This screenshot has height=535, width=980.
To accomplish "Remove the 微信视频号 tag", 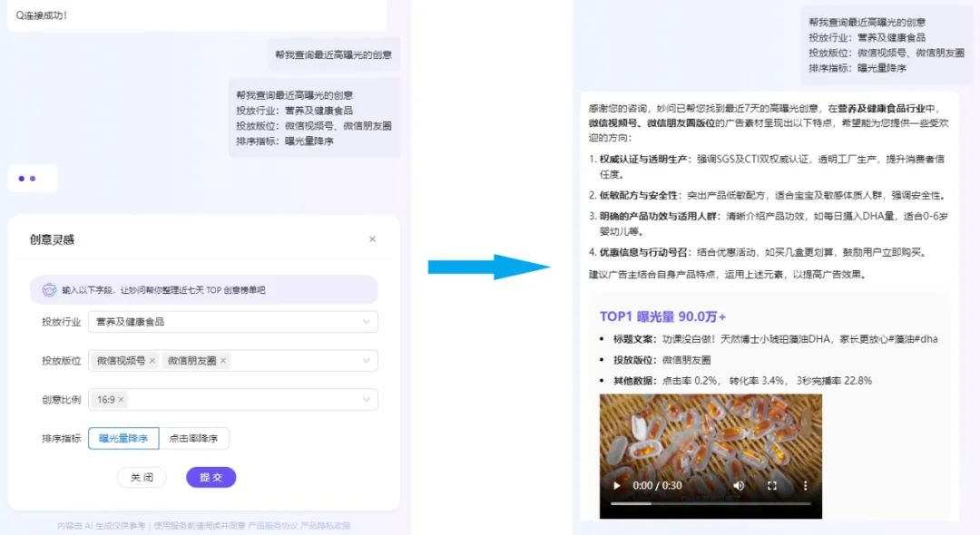I will (x=152, y=361).
